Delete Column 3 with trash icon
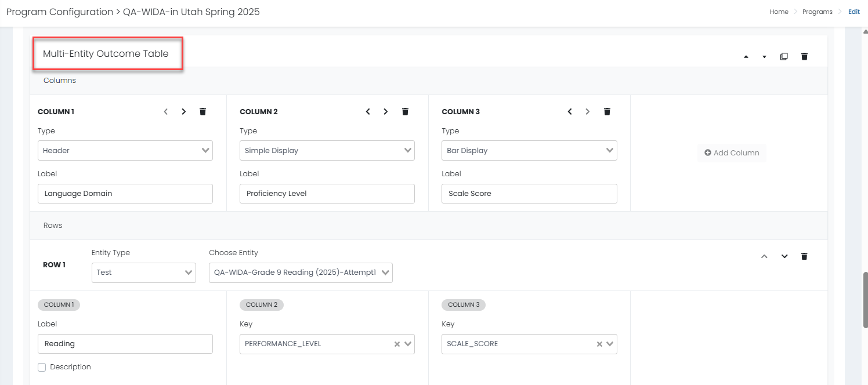This screenshot has height=385, width=868. [607, 111]
